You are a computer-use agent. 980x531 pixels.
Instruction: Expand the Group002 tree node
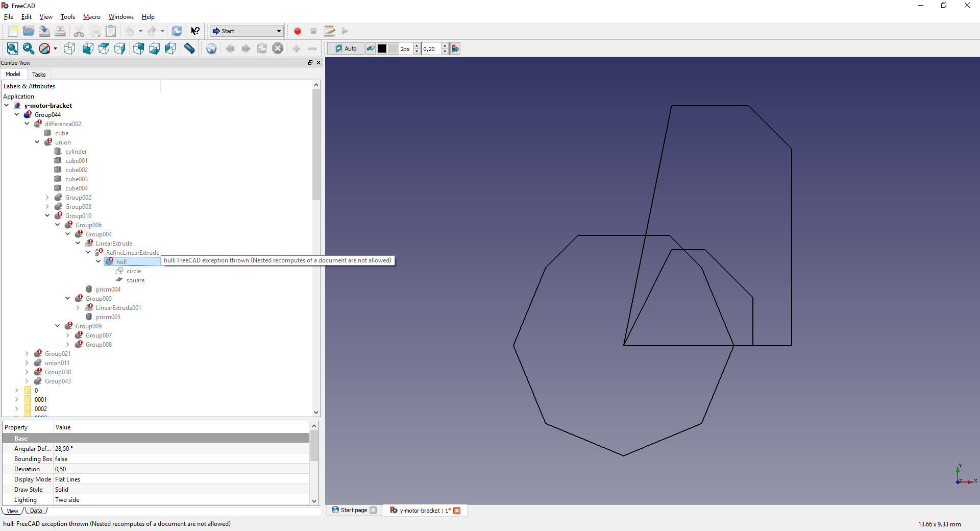pos(47,198)
